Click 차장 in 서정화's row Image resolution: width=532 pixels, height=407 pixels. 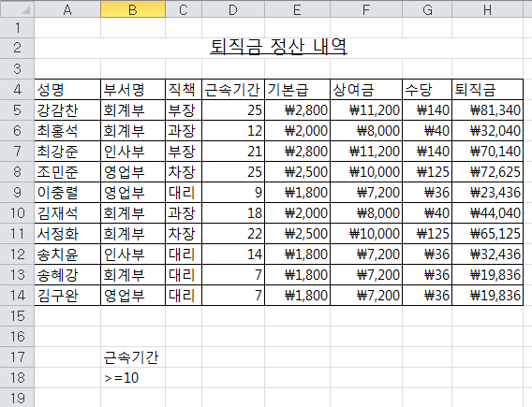click(x=184, y=234)
